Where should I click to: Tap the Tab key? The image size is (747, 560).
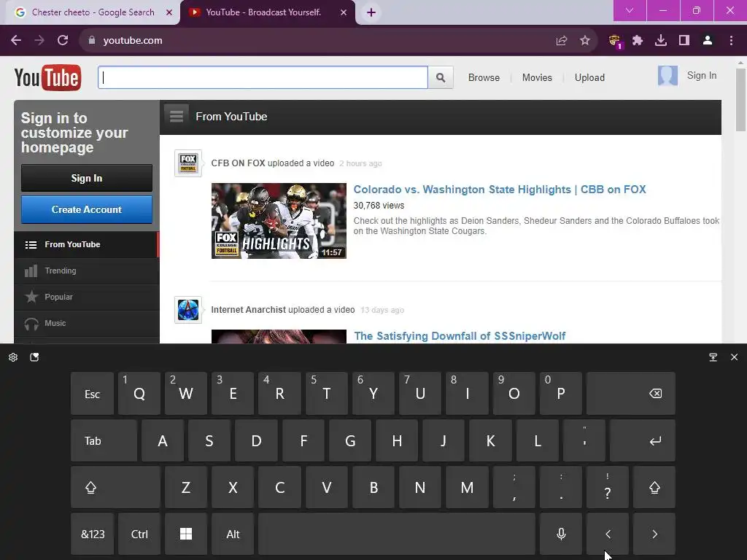[104, 440]
